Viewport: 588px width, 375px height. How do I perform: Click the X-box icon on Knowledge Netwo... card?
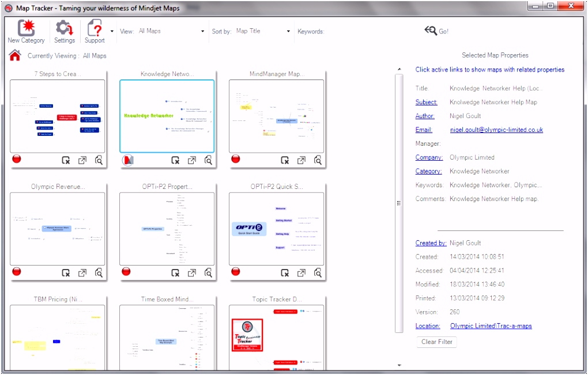point(175,160)
